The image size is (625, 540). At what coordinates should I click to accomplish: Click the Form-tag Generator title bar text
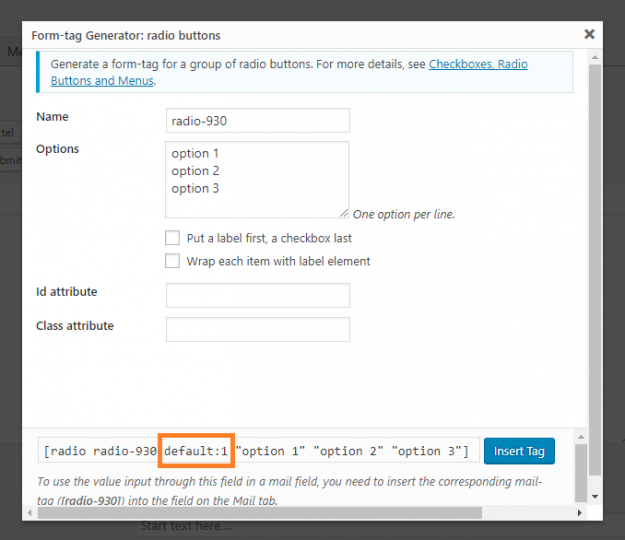click(x=127, y=36)
